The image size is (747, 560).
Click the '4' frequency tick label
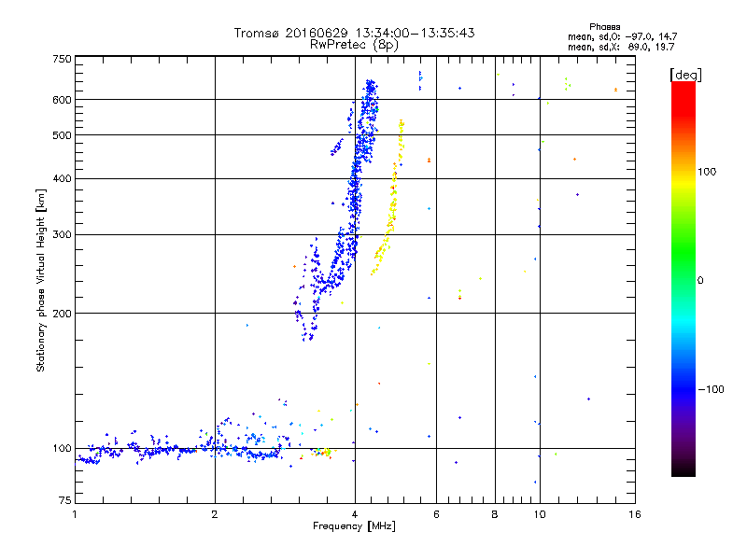[355, 514]
